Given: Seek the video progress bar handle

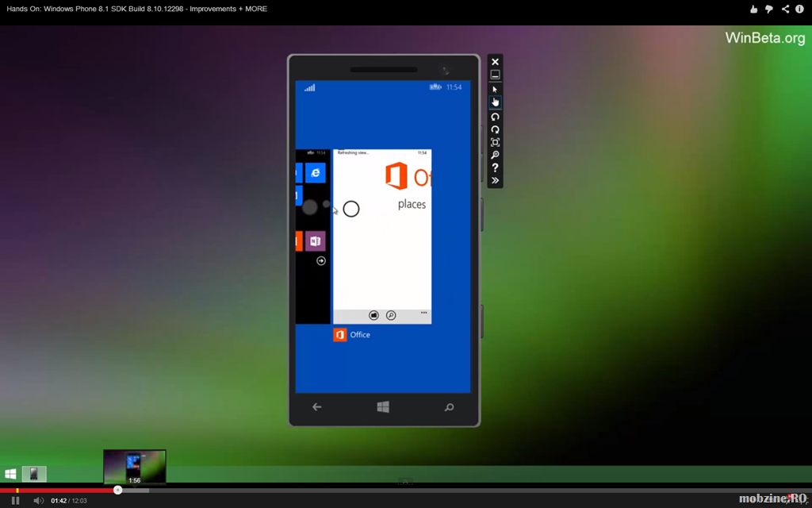Looking at the screenshot, I should point(117,490).
